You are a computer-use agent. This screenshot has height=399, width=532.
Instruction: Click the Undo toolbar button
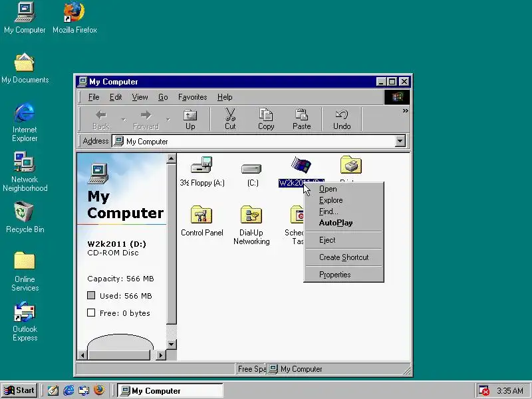342,120
